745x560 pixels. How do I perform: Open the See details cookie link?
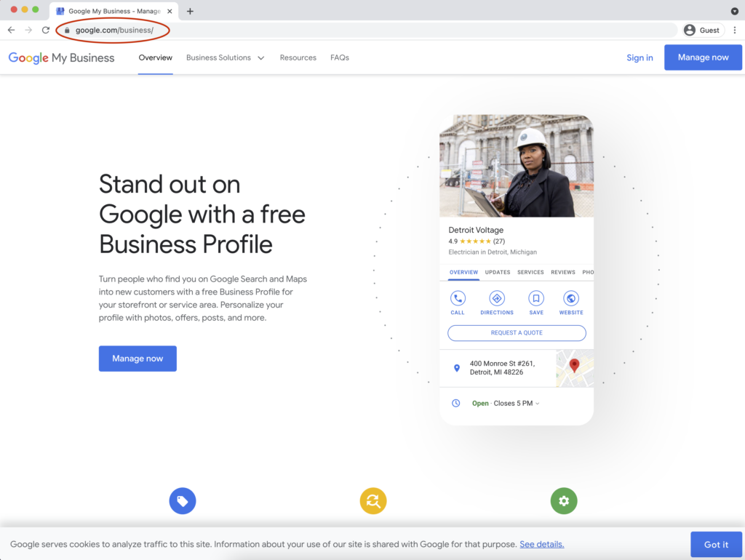pos(541,544)
